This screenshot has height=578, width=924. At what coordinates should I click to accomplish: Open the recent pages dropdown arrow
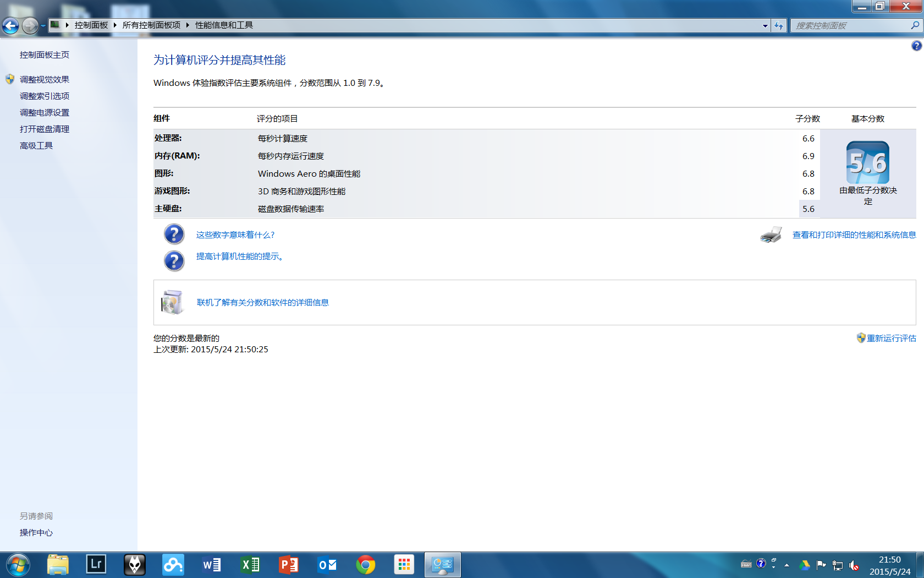click(x=43, y=25)
